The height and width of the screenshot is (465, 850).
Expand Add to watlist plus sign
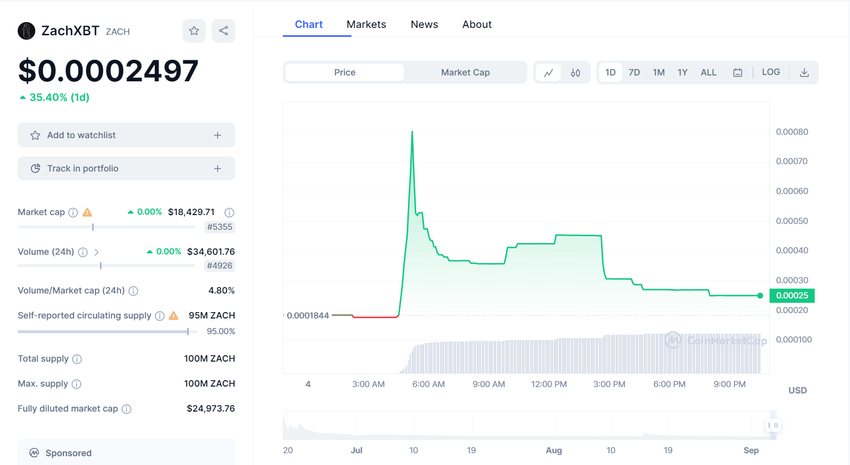(x=217, y=135)
